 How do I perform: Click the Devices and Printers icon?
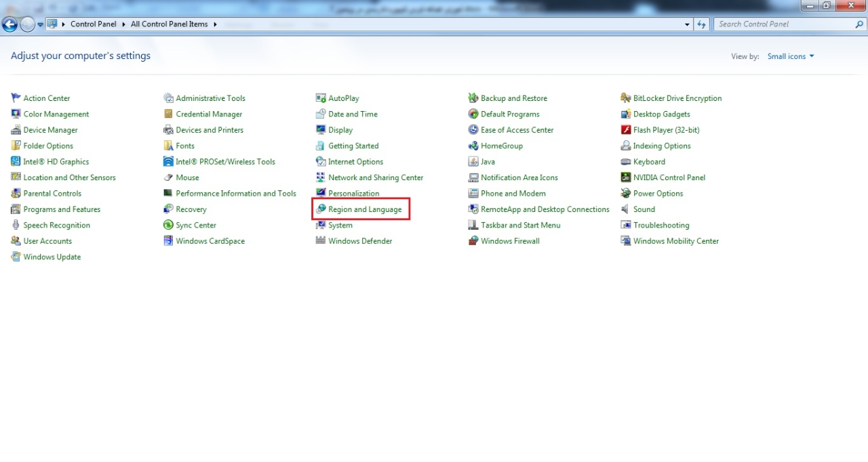(x=168, y=130)
